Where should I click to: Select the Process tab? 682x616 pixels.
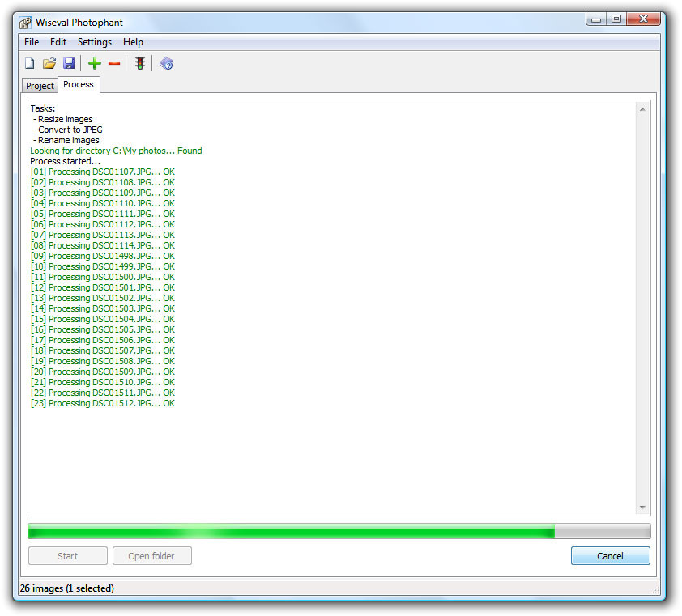tap(79, 84)
